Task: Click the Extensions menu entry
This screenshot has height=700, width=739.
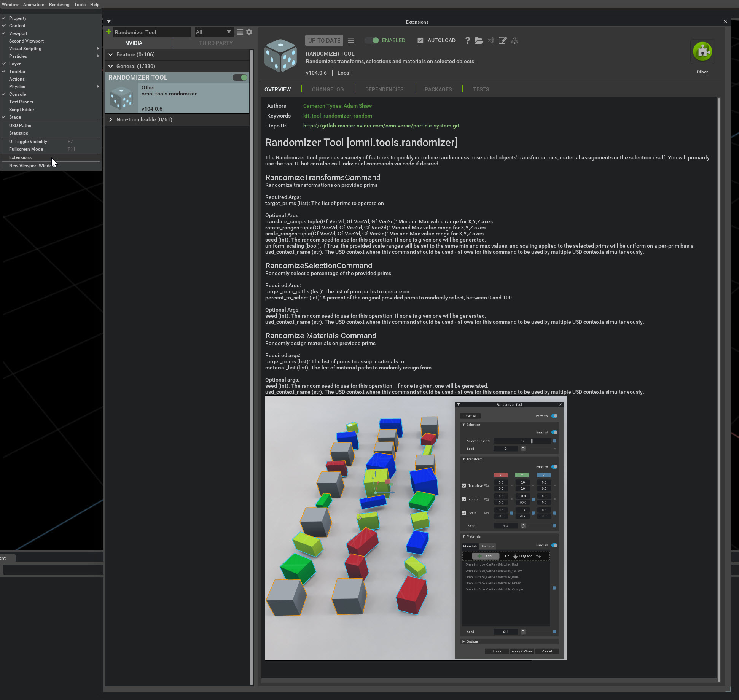Action: [51, 157]
